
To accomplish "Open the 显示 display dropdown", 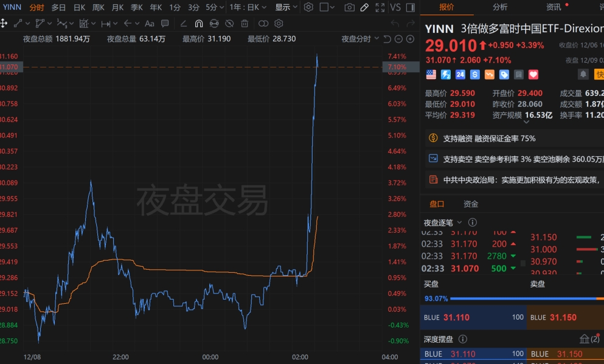I will 286,7.
